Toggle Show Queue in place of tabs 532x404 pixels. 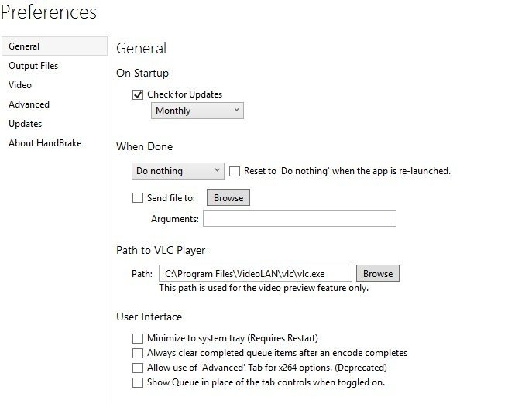138,382
